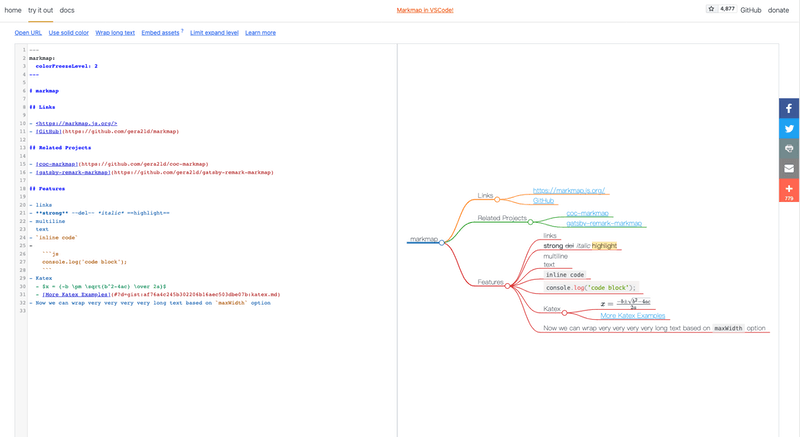Click editor line '## Links'
This screenshot has height=437, width=800.
coord(42,107)
